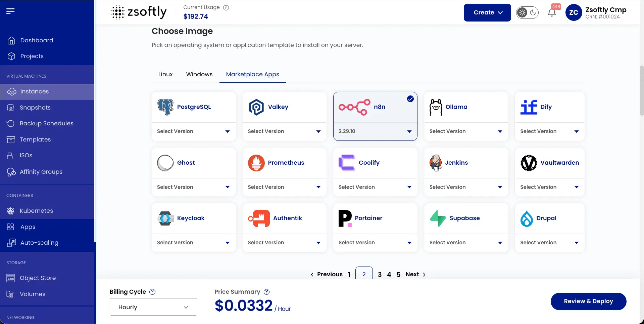The image size is (644, 324).
Task: Open Ollama Select Version dropdown
Action: pyautogui.click(x=466, y=131)
